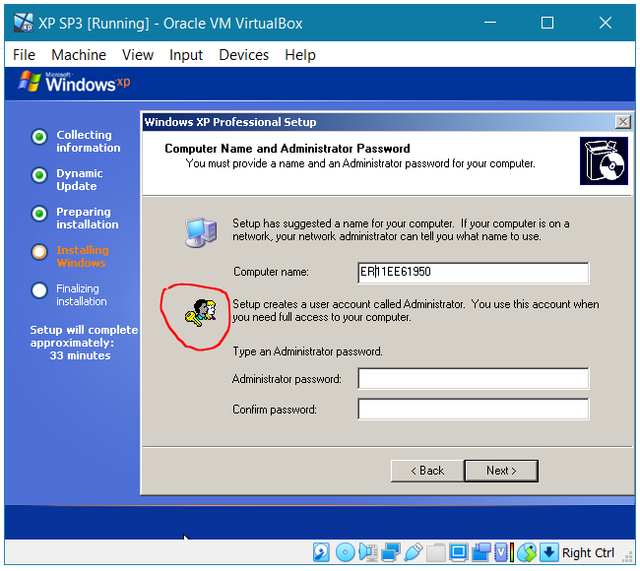Image resolution: width=640 pixels, height=571 pixels.
Task: Click into the Computer name field
Action: click(473, 272)
